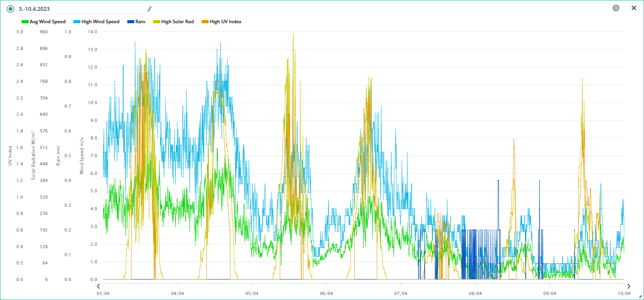The width and height of the screenshot is (644, 300).
Task: Select the 07/04 date label on the x-axis
Action: coord(401,293)
